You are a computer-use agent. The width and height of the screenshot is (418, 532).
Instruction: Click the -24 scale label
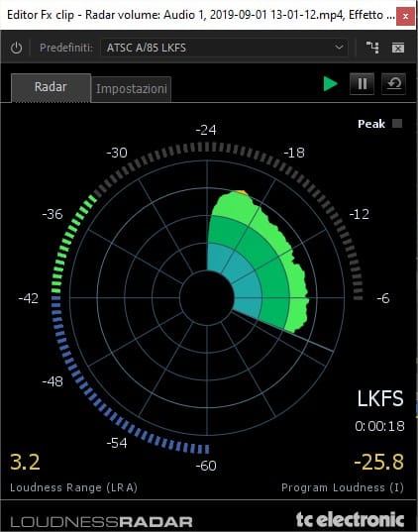pyautogui.click(x=206, y=130)
